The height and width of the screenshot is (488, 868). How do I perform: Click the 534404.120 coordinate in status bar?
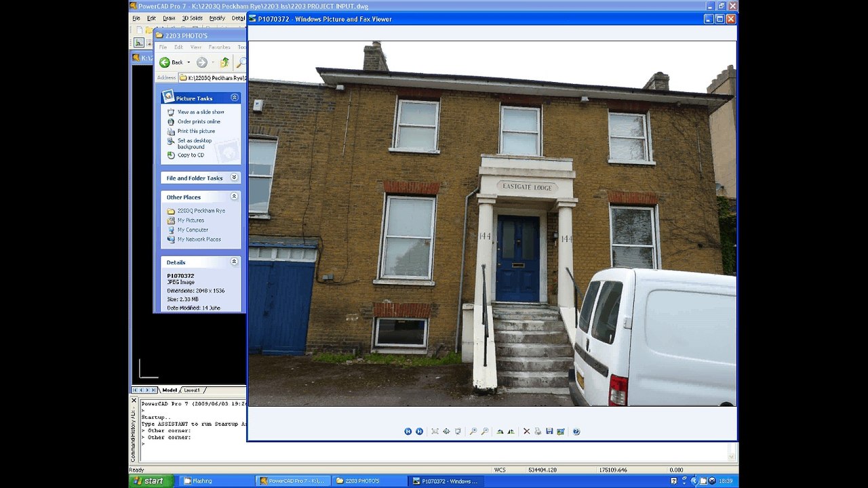click(x=542, y=470)
